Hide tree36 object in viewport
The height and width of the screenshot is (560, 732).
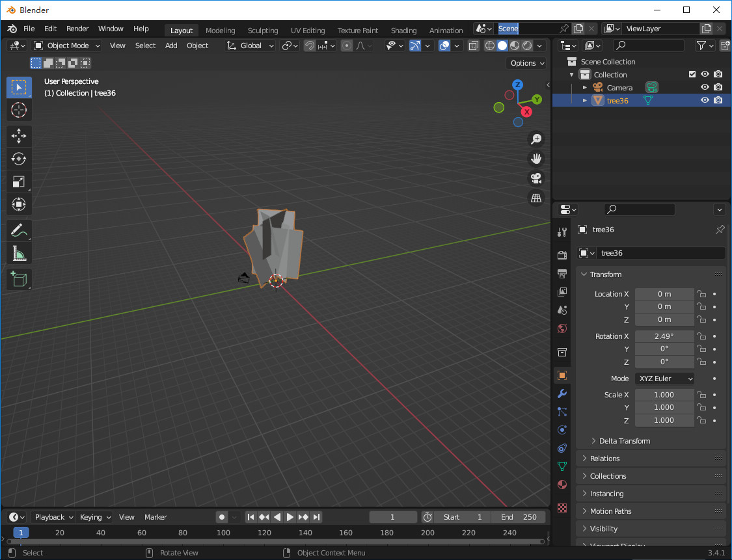(x=705, y=100)
